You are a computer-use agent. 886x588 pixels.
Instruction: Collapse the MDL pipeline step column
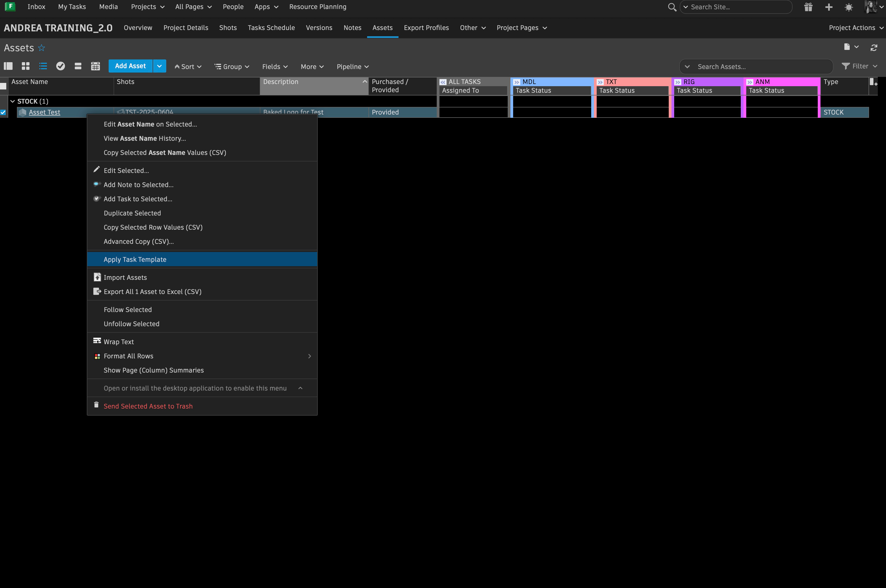tap(517, 82)
